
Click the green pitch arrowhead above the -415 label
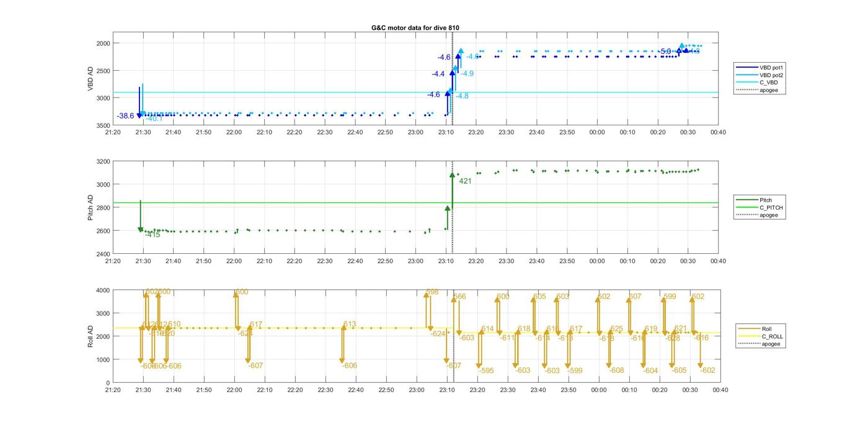point(140,230)
